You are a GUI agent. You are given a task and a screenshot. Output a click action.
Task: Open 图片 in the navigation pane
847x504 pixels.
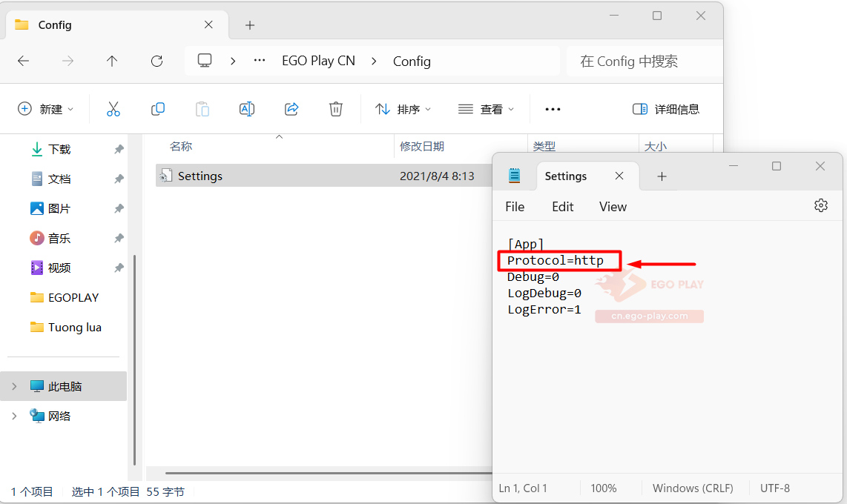[59, 208]
